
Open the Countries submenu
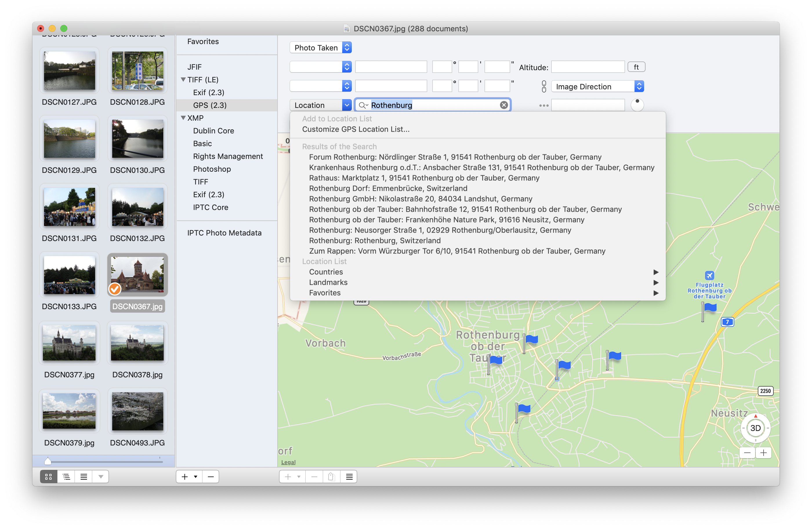(478, 272)
